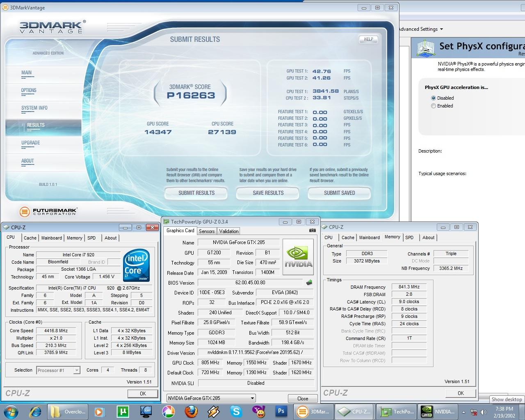Screen dimensions: 525x420
Task: Launch Firefox from the taskbar
Action: (191, 411)
